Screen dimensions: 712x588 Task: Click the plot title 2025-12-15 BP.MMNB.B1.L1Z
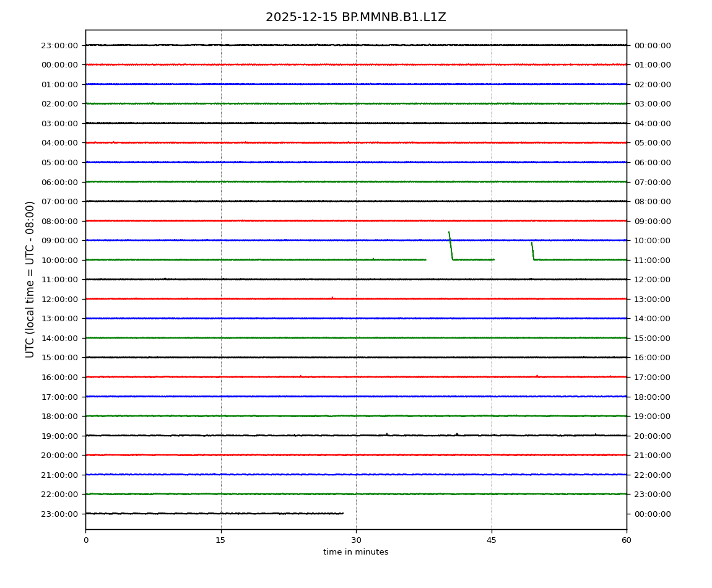coord(355,17)
